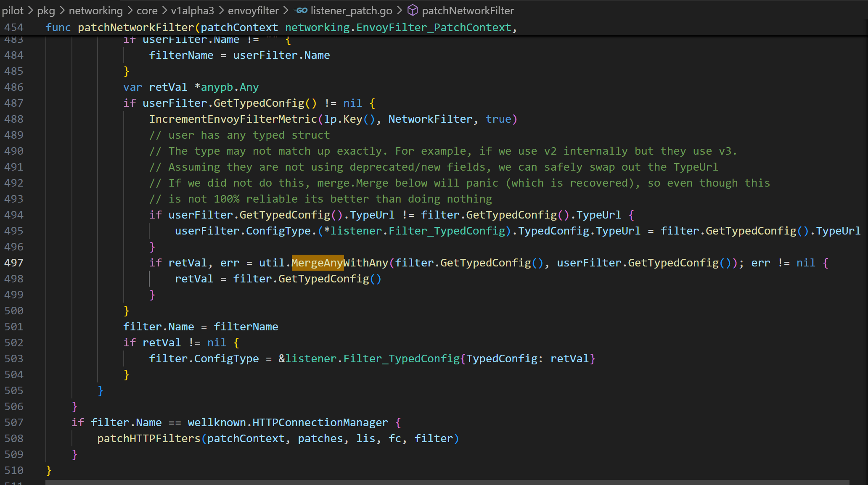868x485 pixels.
Task: Click the purple symbol cube icon before patchNetworkFilter
Action: pos(413,11)
